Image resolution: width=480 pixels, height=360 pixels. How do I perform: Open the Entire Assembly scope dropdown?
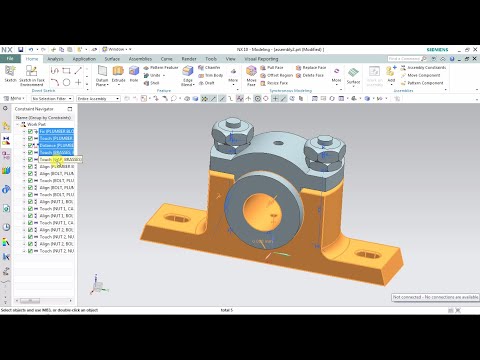coord(98,99)
